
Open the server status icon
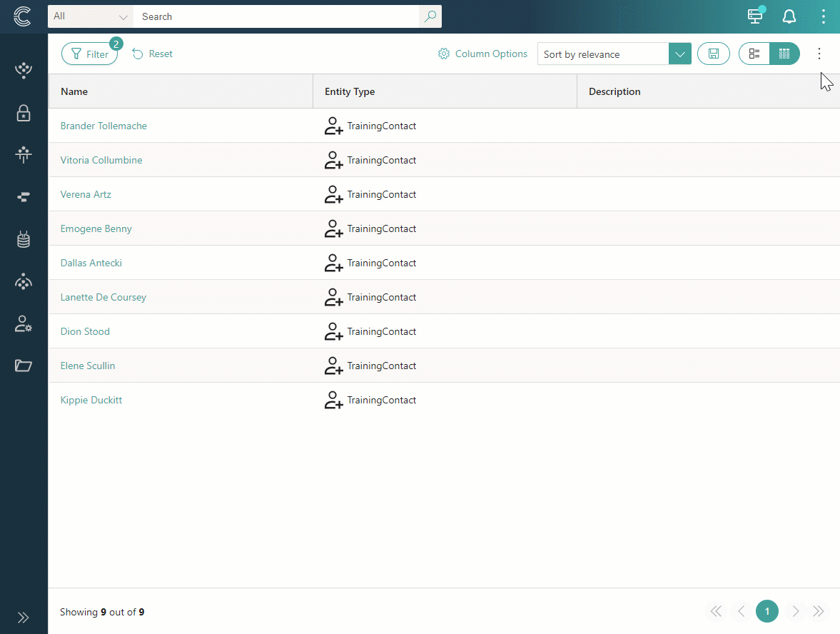tap(755, 16)
